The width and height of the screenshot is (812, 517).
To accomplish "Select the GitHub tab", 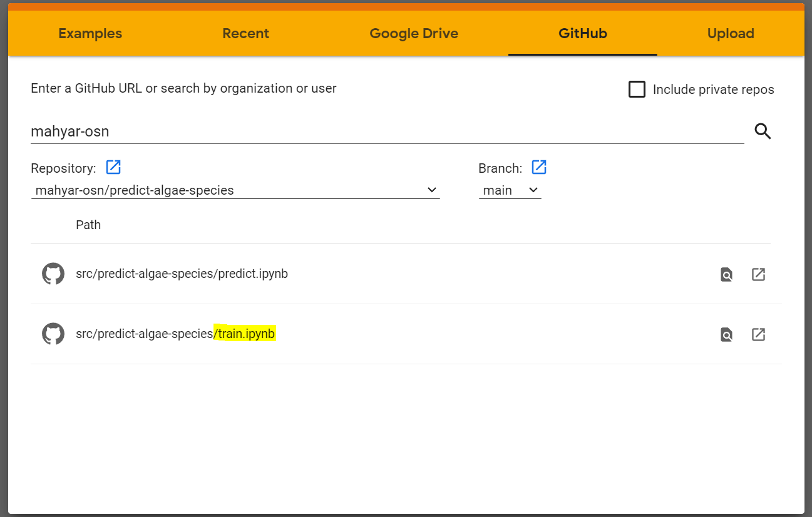I will (x=583, y=34).
